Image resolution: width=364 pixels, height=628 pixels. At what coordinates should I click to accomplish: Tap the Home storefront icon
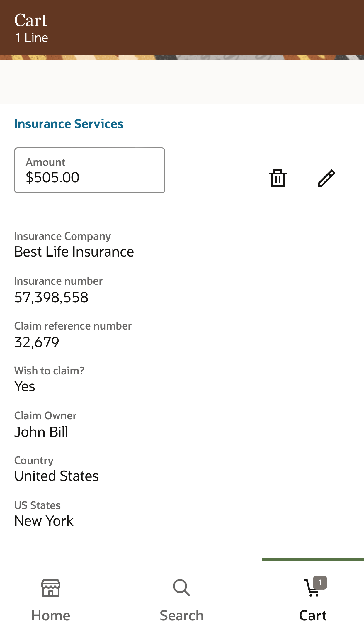point(51,588)
